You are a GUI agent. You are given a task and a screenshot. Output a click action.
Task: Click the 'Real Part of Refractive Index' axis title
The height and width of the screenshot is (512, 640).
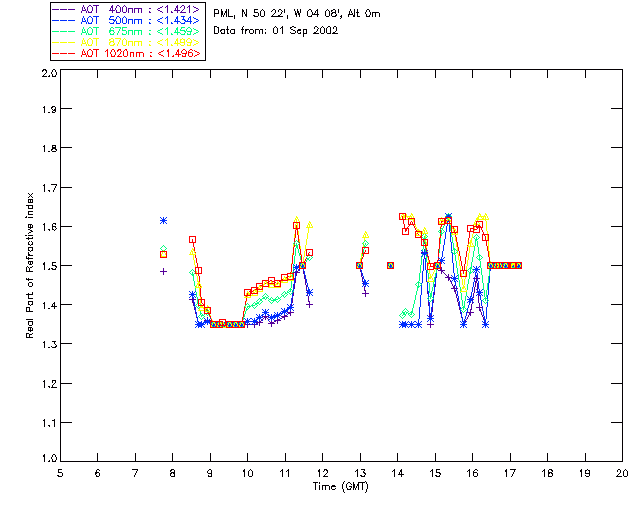click(31, 265)
